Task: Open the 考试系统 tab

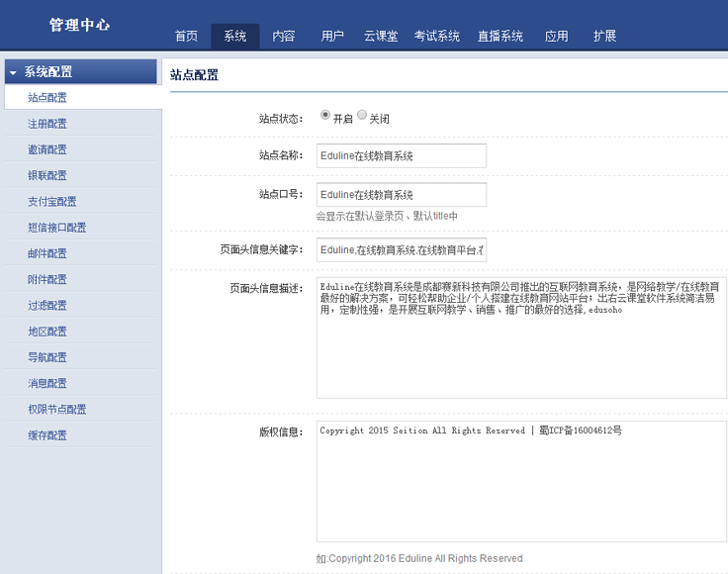Action: pyautogui.click(x=436, y=37)
